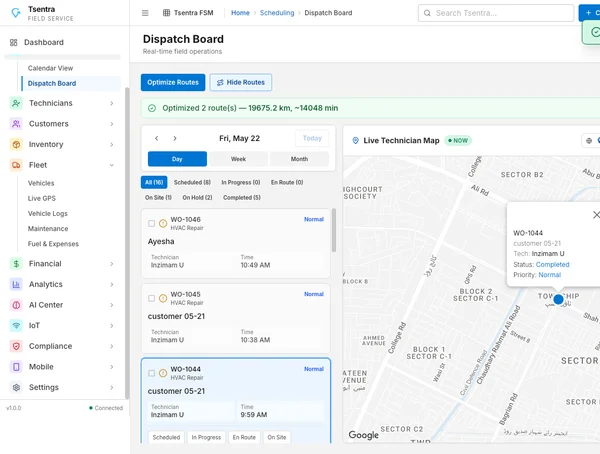Screen dimensions: 600x454
Task: Click the Tsentra FSM grid icon
Action: (166, 13)
